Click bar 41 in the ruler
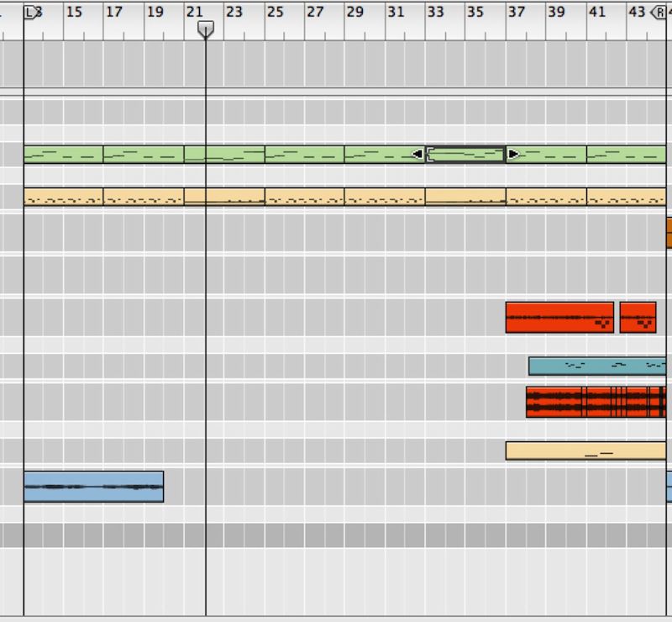This screenshot has height=622, width=672. (597, 12)
